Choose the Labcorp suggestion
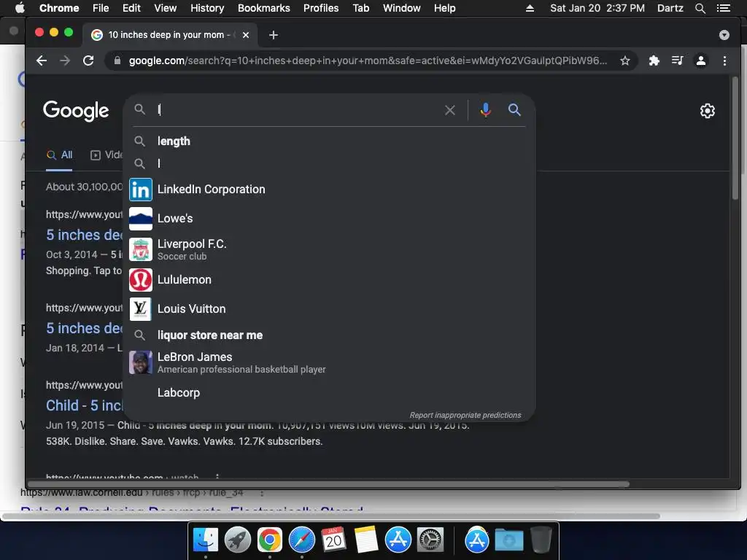Image resolution: width=747 pixels, height=560 pixels. pos(329,392)
